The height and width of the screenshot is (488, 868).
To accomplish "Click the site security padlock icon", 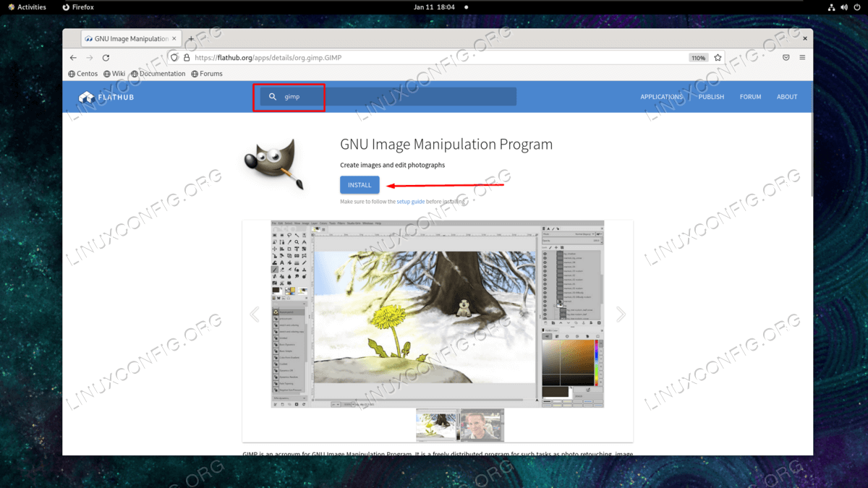I will tap(187, 58).
